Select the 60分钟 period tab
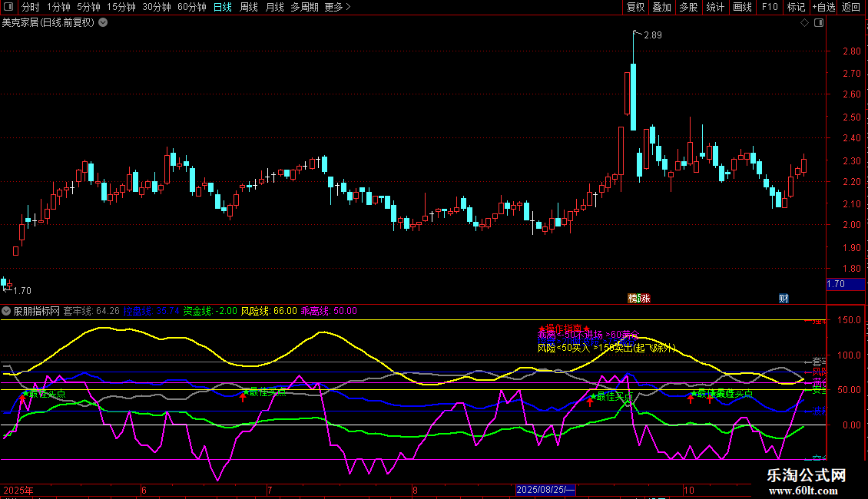Viewport: 868px width, 499px height. 192,8
